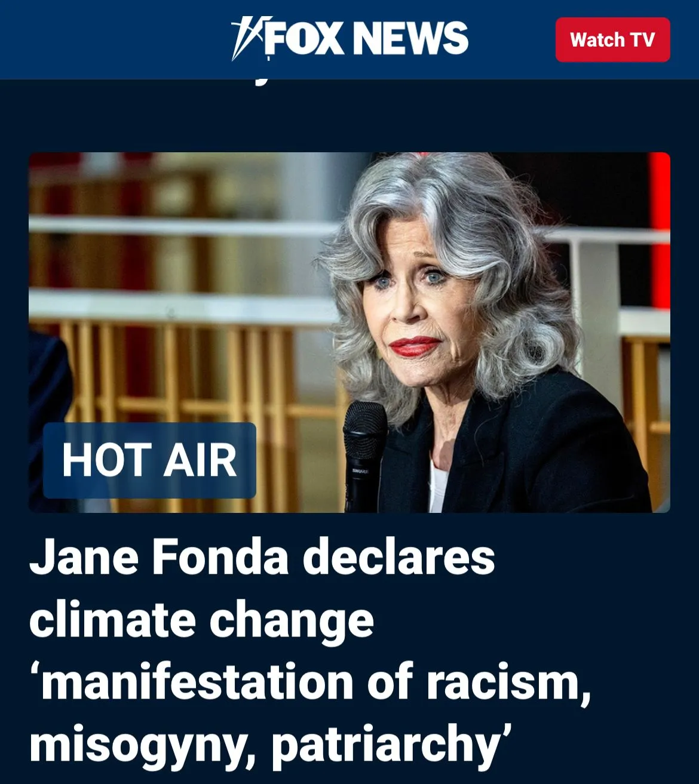Tap the searchlight emblem in the Fox logo
This screenshot has width=699, height=784.
coord(247,38)
